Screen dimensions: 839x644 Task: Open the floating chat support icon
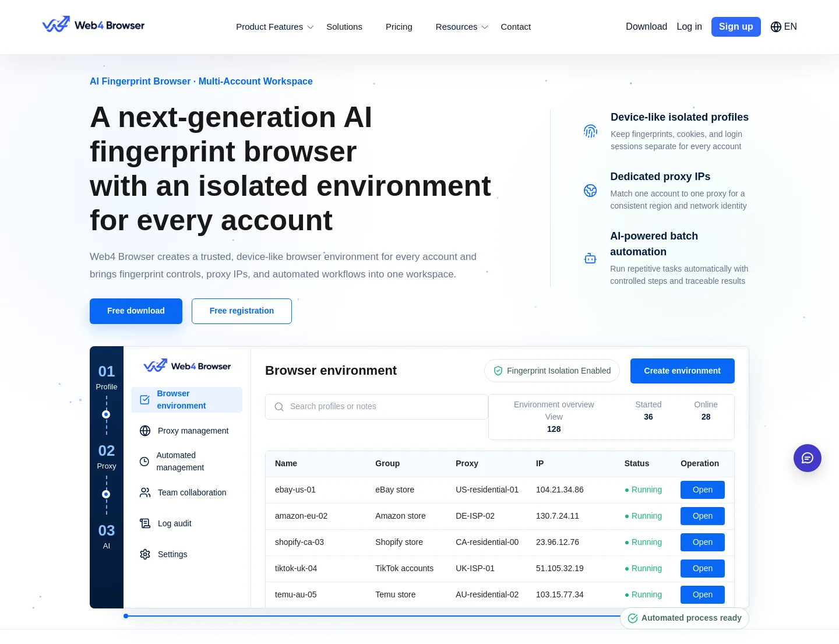808,458
